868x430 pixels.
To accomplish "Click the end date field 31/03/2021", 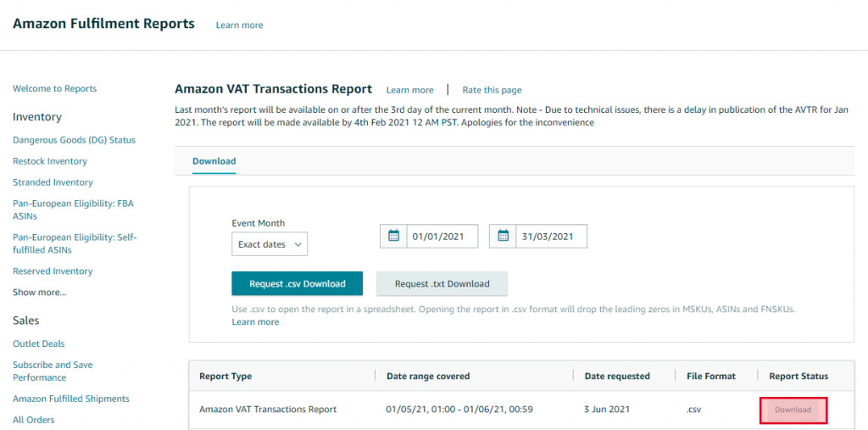I will (552, 236).
